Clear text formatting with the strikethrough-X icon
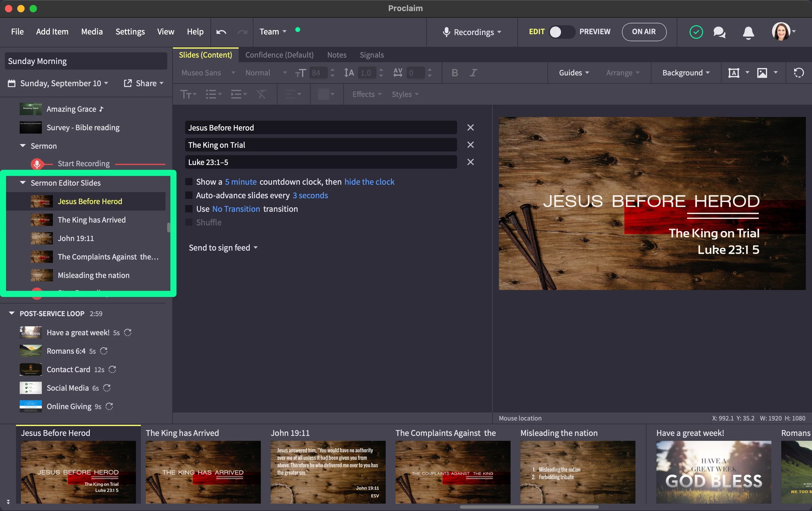812x511 pixels. (x=262, y=94)
